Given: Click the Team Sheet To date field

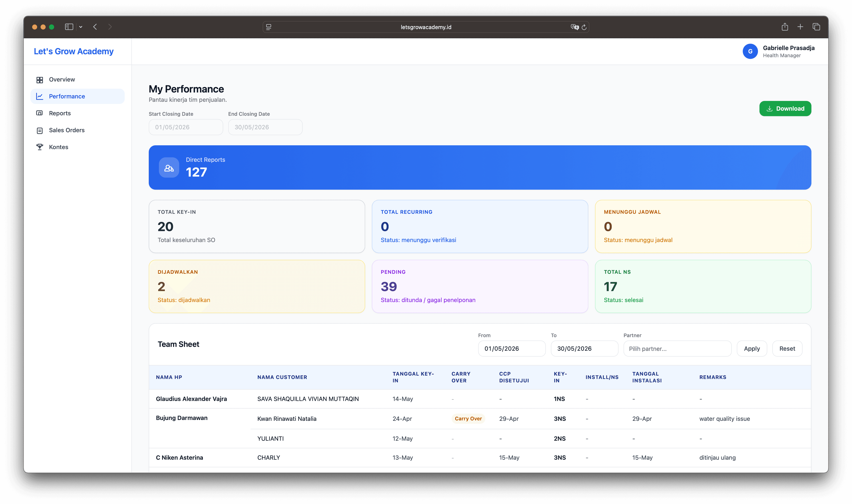Looking at the screenshot, I should coord(584,348).
